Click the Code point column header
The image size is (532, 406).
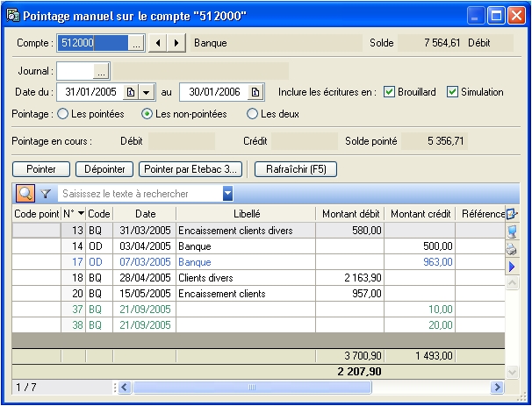pyautogui.click(x=36, y=214)
